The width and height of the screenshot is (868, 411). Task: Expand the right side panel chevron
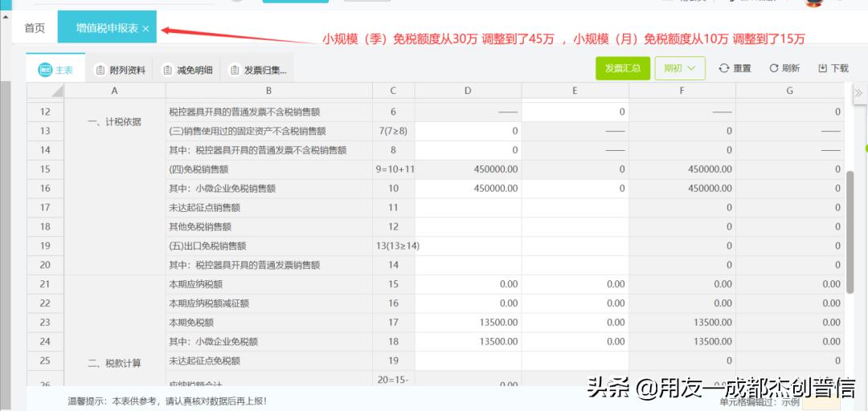tap(858, 92)
